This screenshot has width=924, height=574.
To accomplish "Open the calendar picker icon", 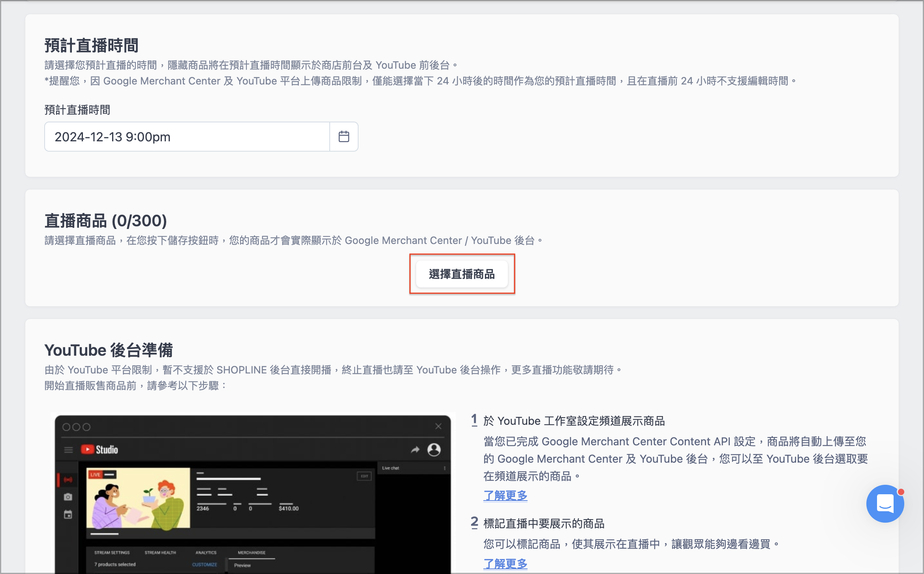I will click(x=344, y=137).
